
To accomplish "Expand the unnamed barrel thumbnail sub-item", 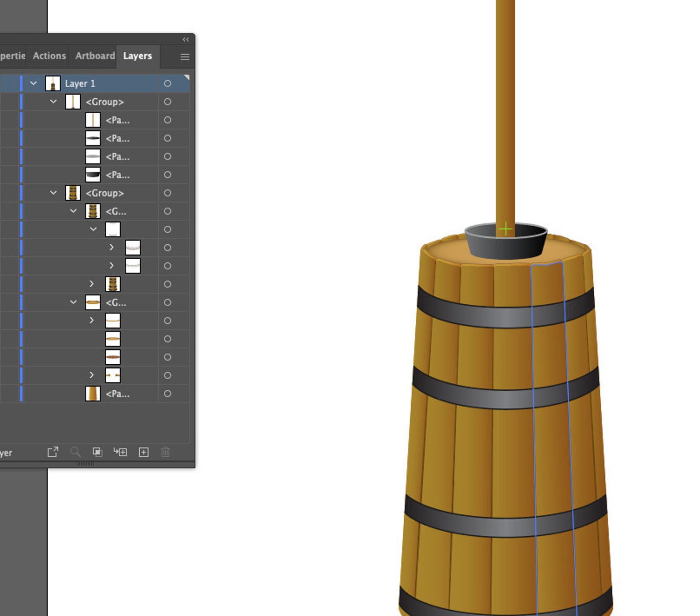I will (92, 284).
